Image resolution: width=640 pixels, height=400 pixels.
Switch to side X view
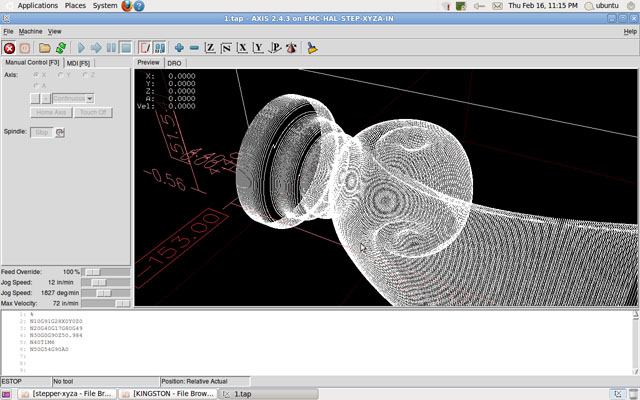pyautogui.click(x=242, y=48)
